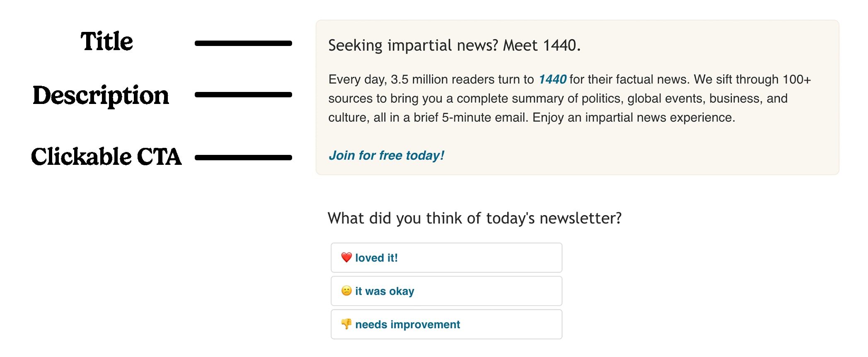Click the red heart emoji icon

click(x=346, y=258)
